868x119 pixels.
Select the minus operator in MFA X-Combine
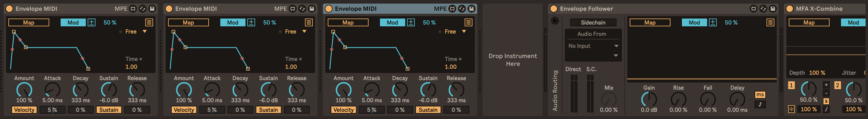pos(826,93)
